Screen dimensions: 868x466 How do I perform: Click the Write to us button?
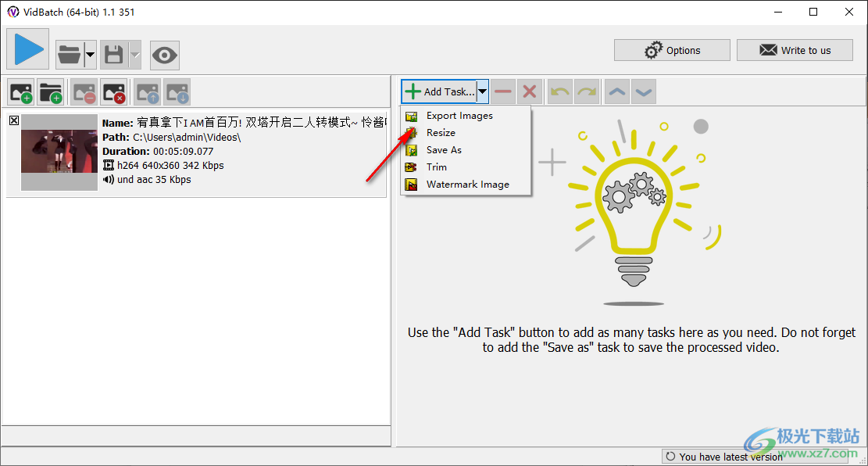click(x=795, y=50)
